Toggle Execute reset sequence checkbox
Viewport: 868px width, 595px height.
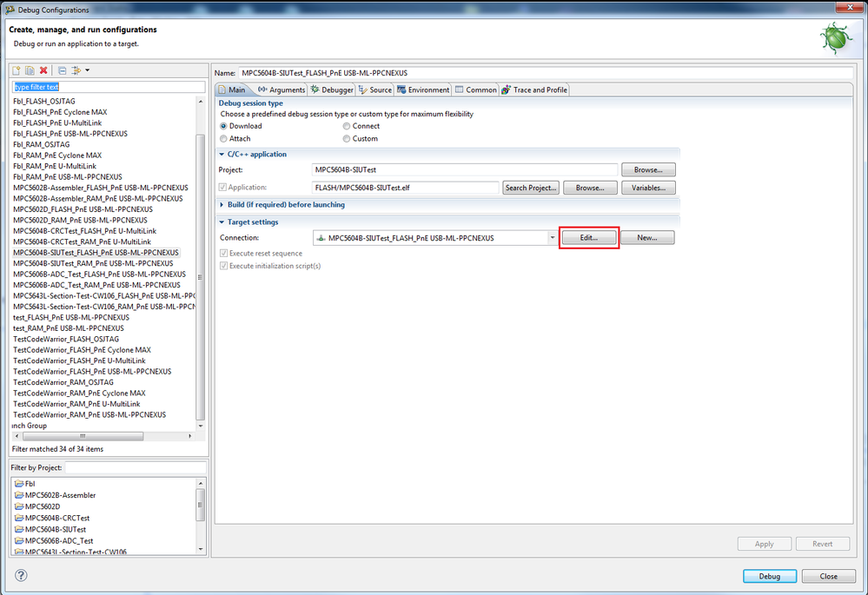(x=223, y=253)
